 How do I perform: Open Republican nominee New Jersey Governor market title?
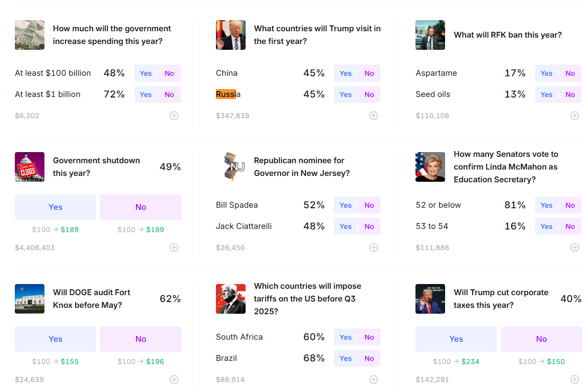click(x=302, y=167)
